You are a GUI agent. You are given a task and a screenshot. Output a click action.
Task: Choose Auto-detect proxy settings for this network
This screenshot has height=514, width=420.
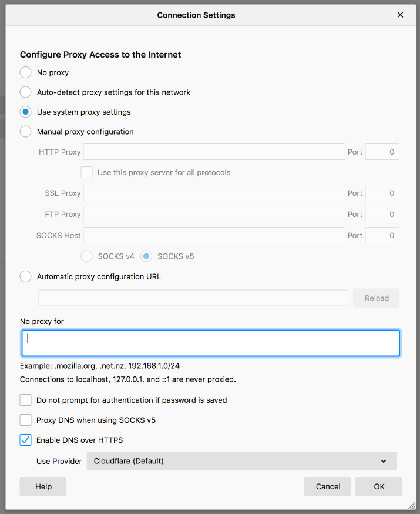(25, 92)
